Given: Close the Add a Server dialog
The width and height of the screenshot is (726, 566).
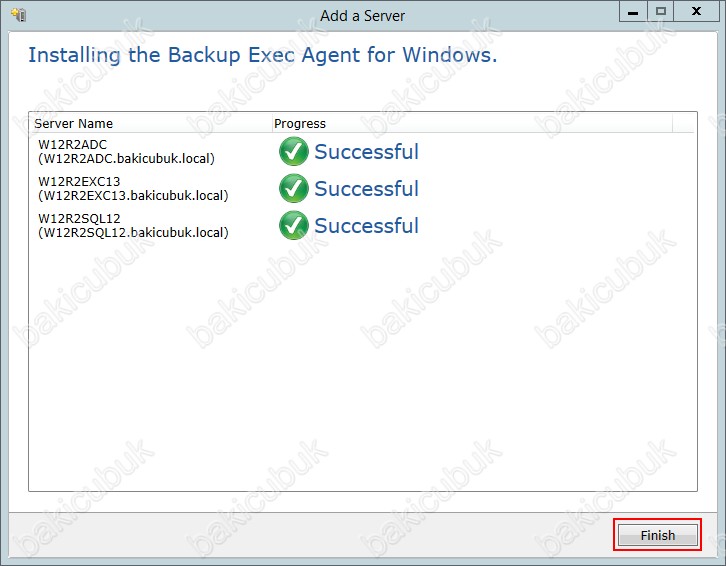Looking at the screenshot, I should click(696, 12).
